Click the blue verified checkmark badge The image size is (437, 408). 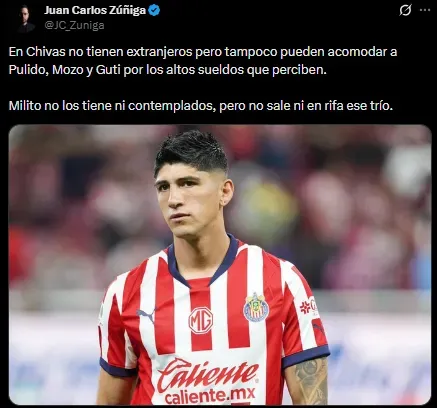pyautogui.click(x=154, y=10)
